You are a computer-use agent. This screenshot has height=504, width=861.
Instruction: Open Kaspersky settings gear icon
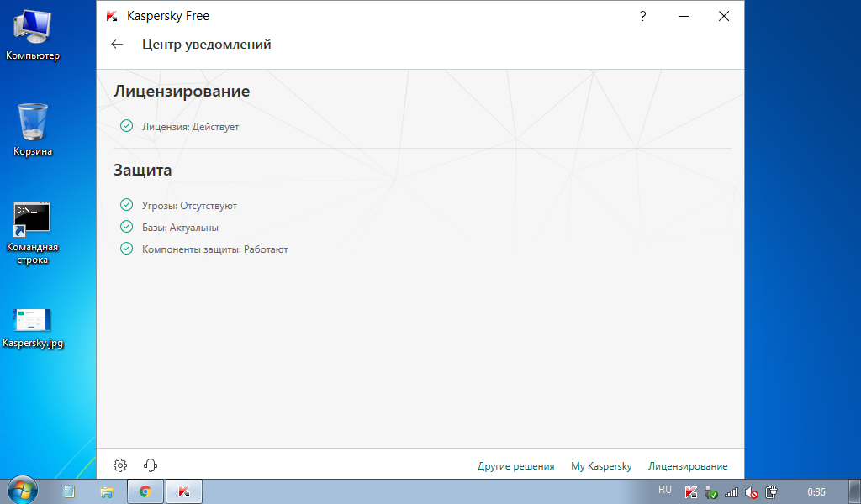point(120,465)
